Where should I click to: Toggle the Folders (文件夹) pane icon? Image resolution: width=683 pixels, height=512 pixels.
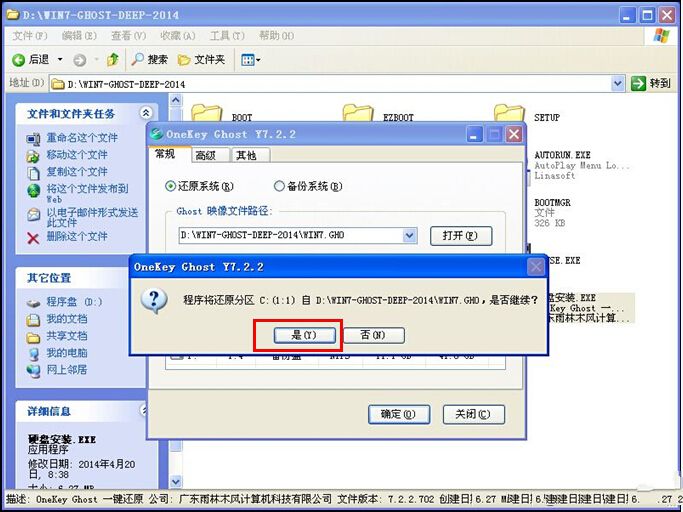[203, 60]
